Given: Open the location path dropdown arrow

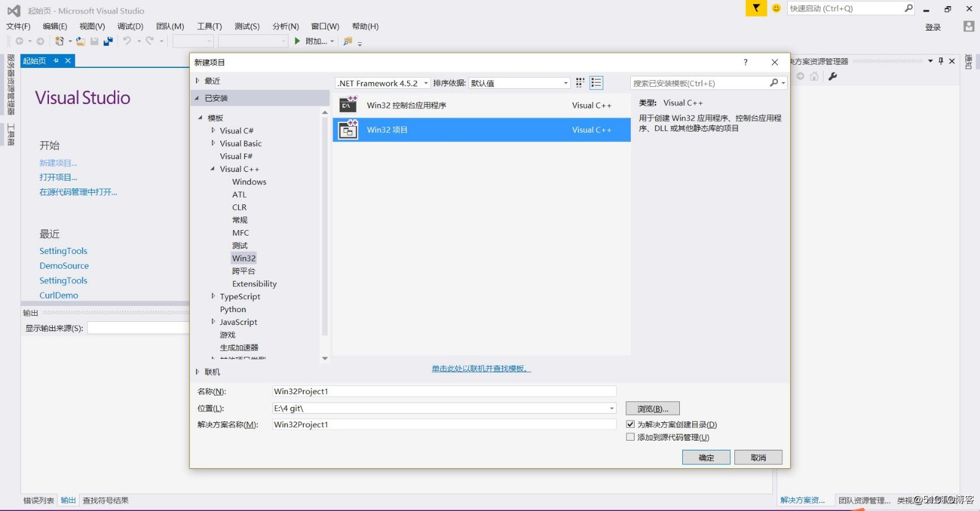Looking at the screenshot, I should [x=611, y=408].
